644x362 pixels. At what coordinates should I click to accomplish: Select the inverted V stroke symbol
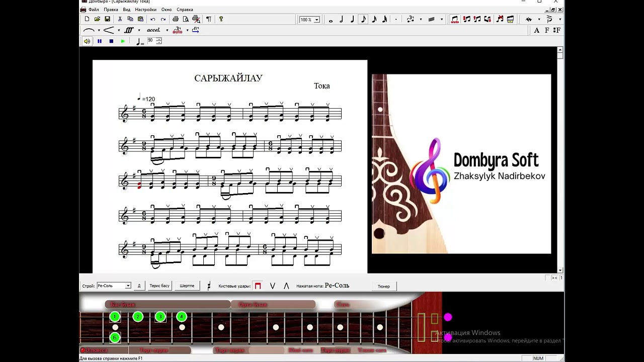(286, 286)
